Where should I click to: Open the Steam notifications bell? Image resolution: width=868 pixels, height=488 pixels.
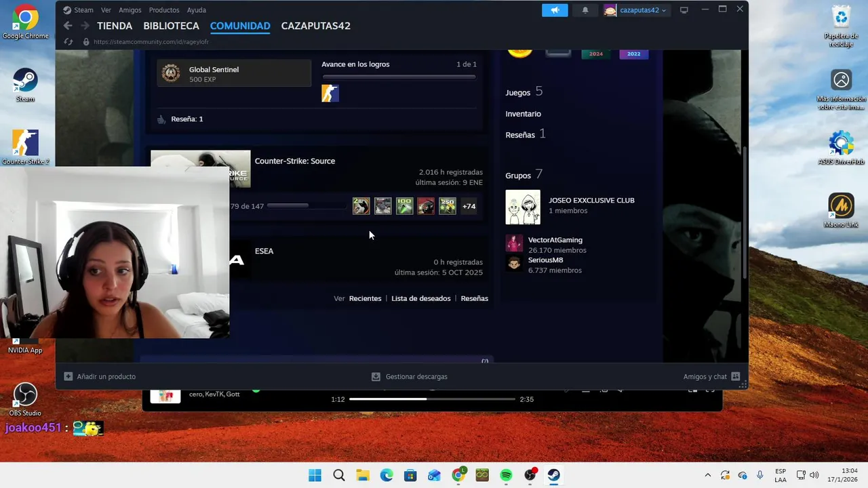pos(585,10)
